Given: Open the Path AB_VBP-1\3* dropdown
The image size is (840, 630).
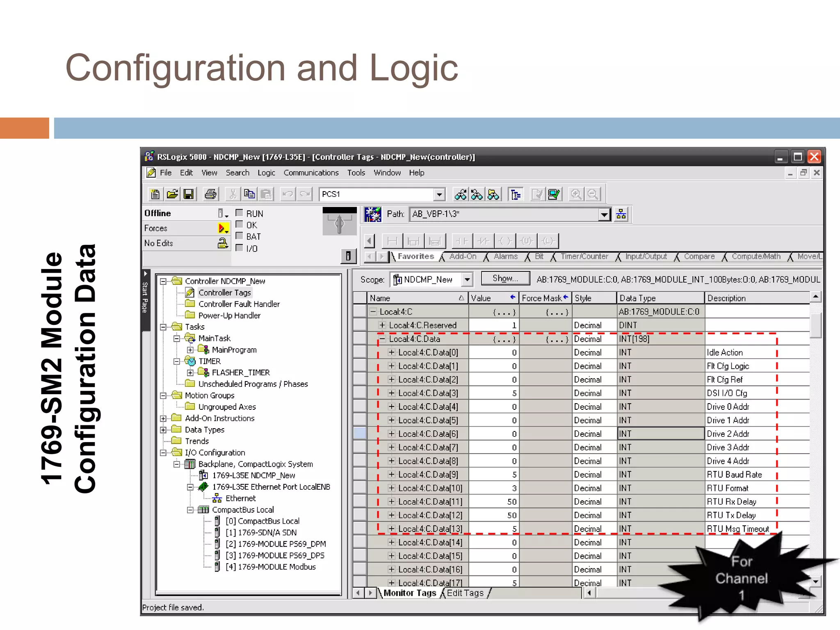Looking at the screenshot, I should [x=604, y=214].
